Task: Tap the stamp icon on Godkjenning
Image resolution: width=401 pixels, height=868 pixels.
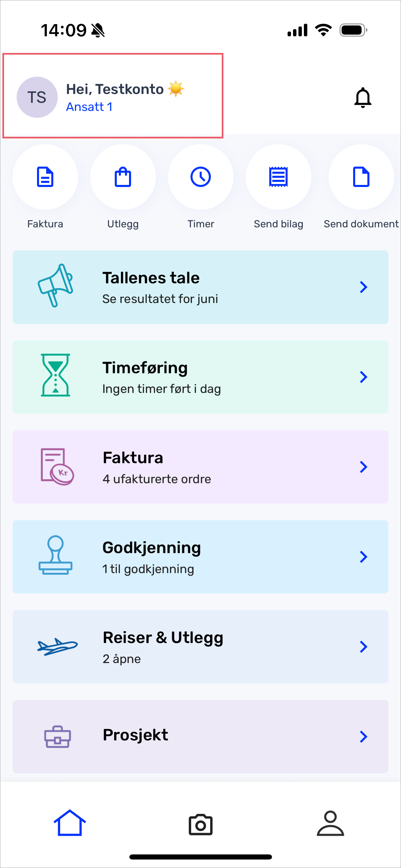Action: [55, 555]
